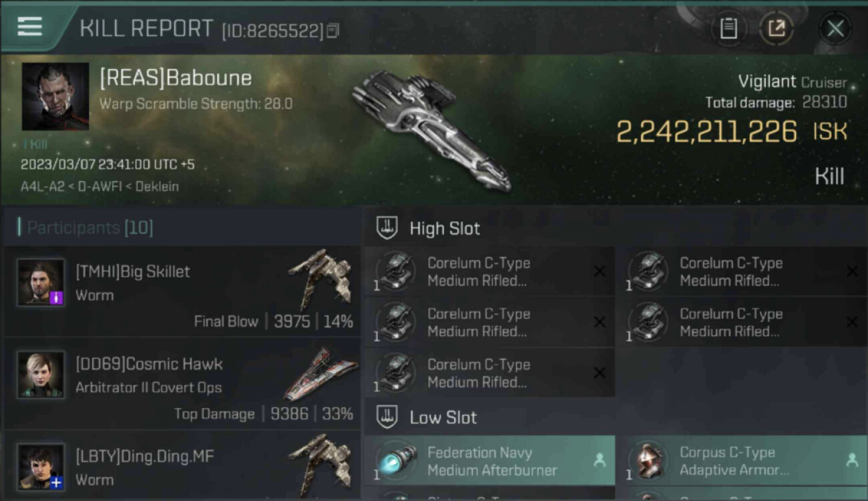Click the Low Slot section icon
868x501 pixels.
(x=387, y=417)
